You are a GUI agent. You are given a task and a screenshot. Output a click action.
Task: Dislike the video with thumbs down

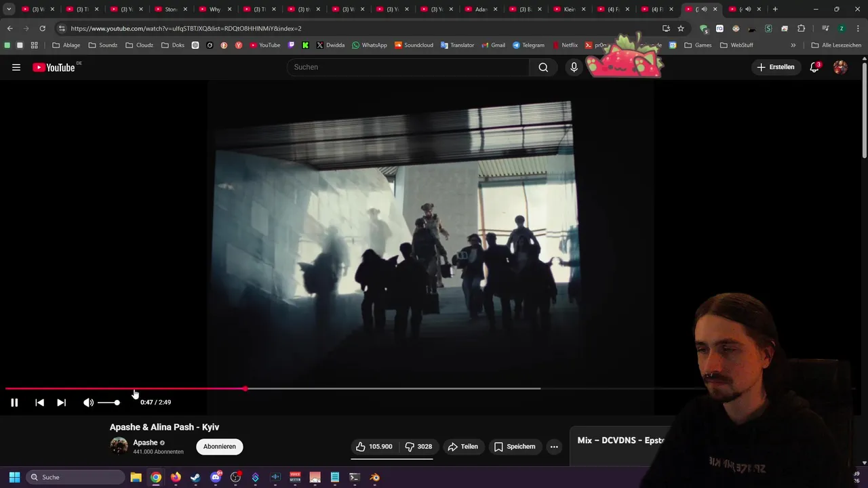pyautogui.click(x=418, y=447)
